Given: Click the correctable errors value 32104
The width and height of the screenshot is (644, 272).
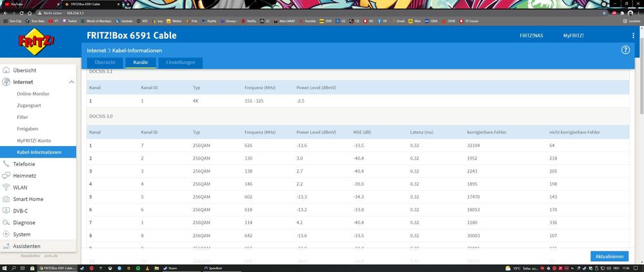Looking at the screenshot, I should (474, 145).
